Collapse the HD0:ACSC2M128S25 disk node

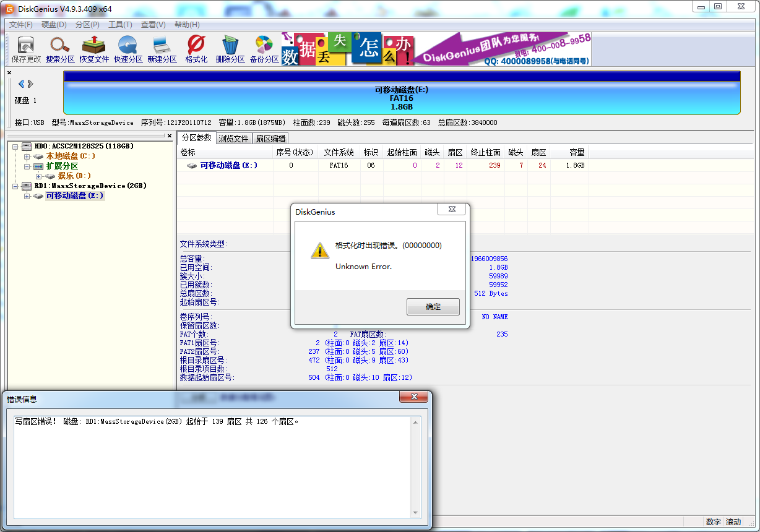tap(15, 147)
